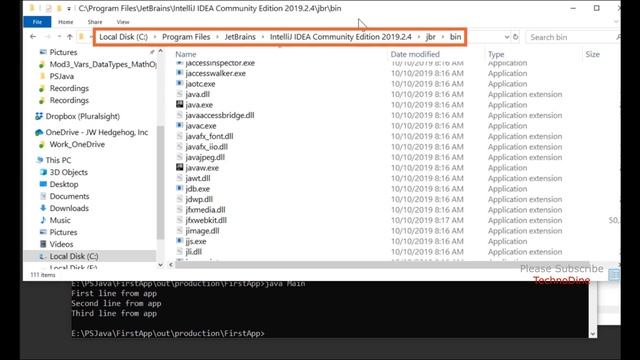The height and width of the screenshot is (360, 640).
Task: Sort by Size column header
Action: 592,54
